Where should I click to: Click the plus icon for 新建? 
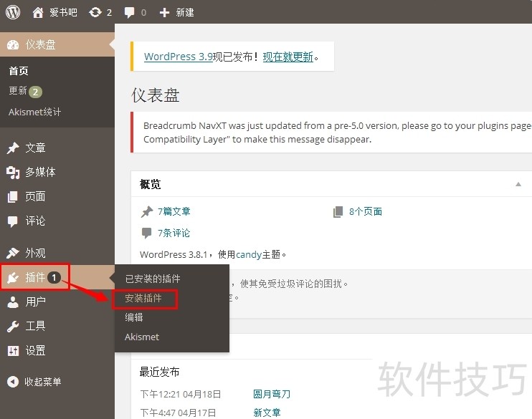pyautogui.click(x=165, y=13)
